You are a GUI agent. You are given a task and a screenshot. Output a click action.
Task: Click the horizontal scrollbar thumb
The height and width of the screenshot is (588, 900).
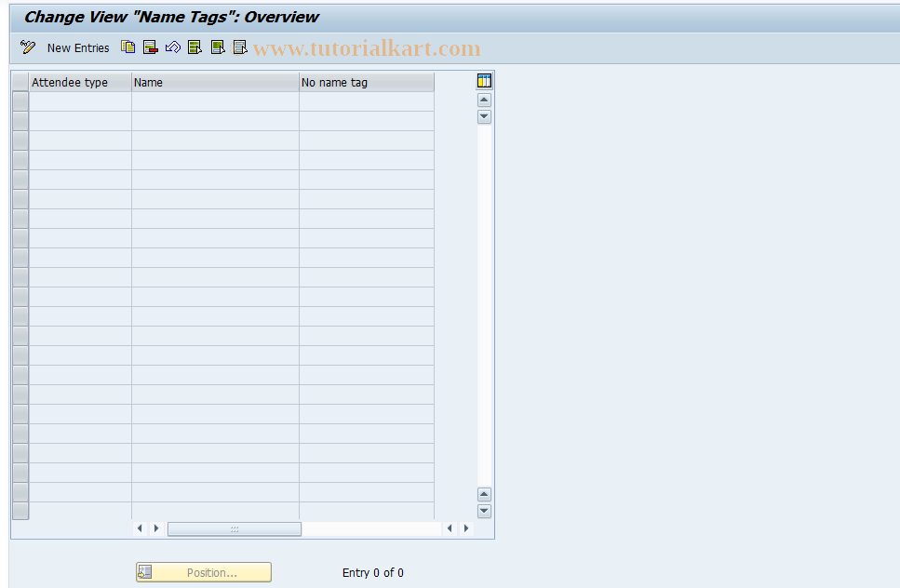click(235, 528)
